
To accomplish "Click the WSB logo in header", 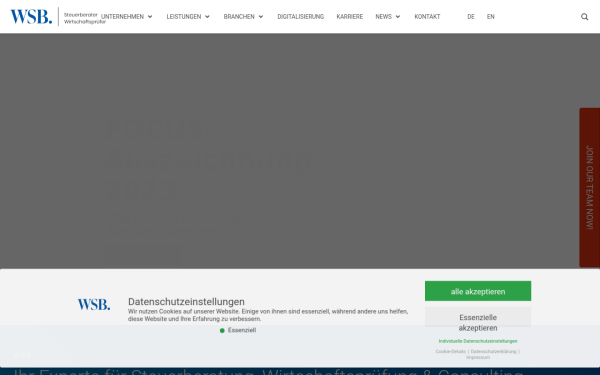I will click(58, 16).
